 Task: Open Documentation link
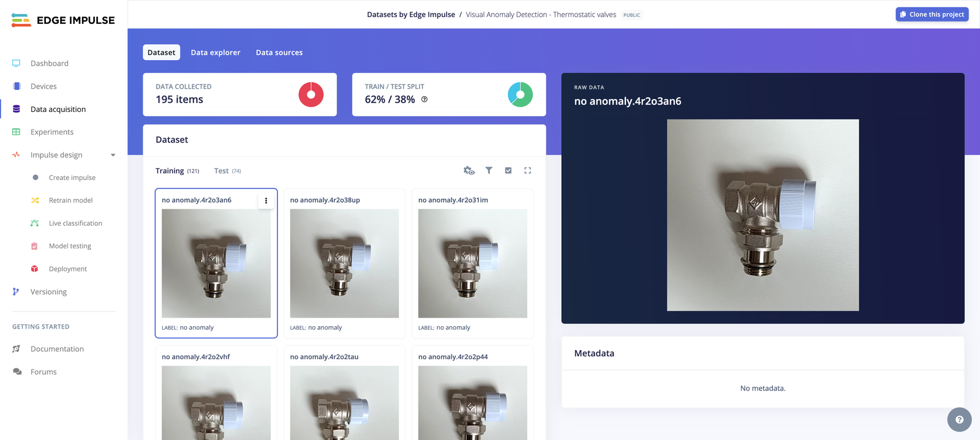pyautogui.click(x=57, y=349)
